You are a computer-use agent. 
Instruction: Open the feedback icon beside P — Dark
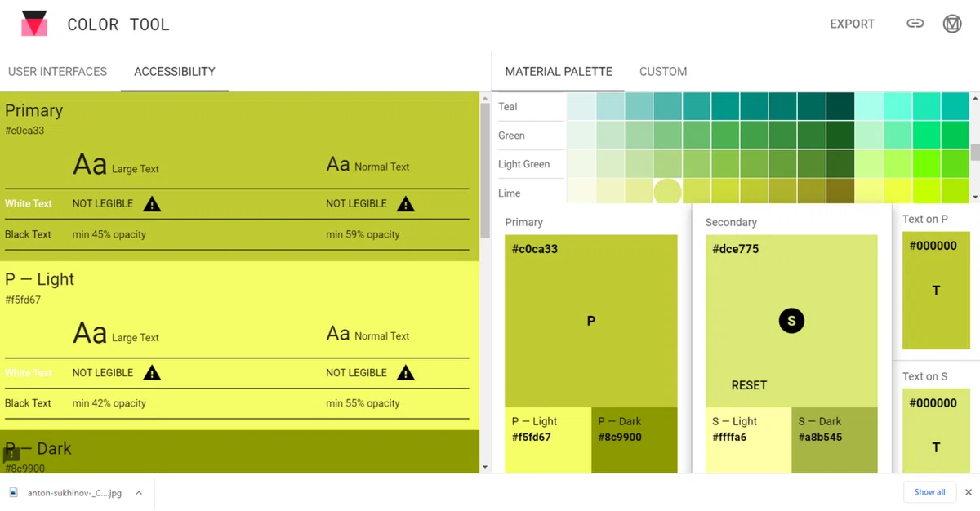[11, 455]
